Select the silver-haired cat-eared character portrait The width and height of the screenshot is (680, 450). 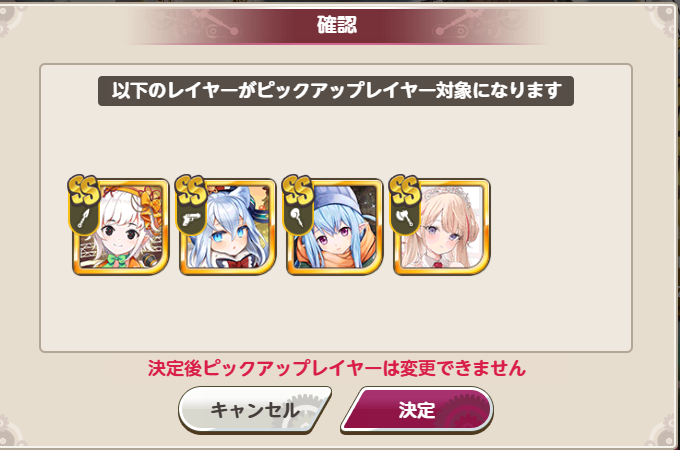click(228, 227)
